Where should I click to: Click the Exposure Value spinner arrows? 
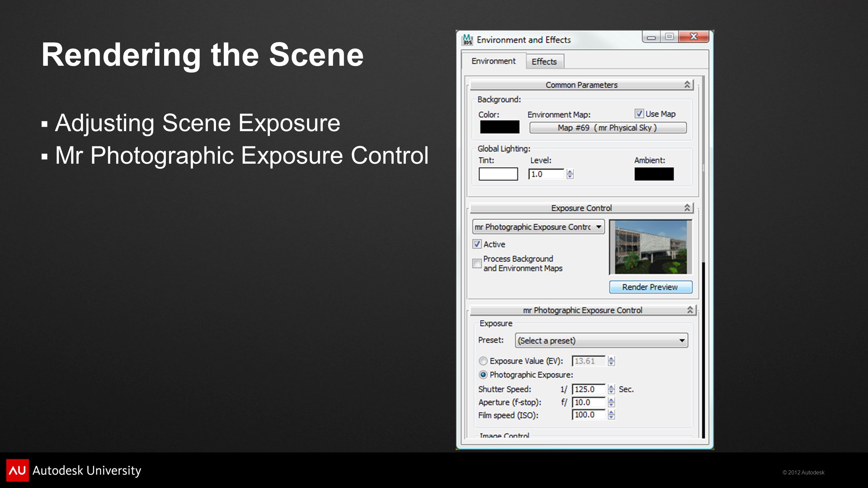[x=611, y=361]
